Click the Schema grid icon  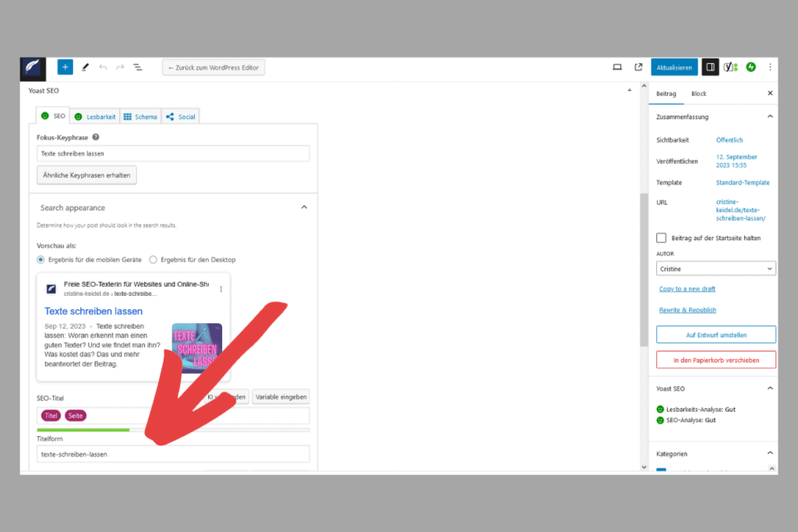[128, 117]
